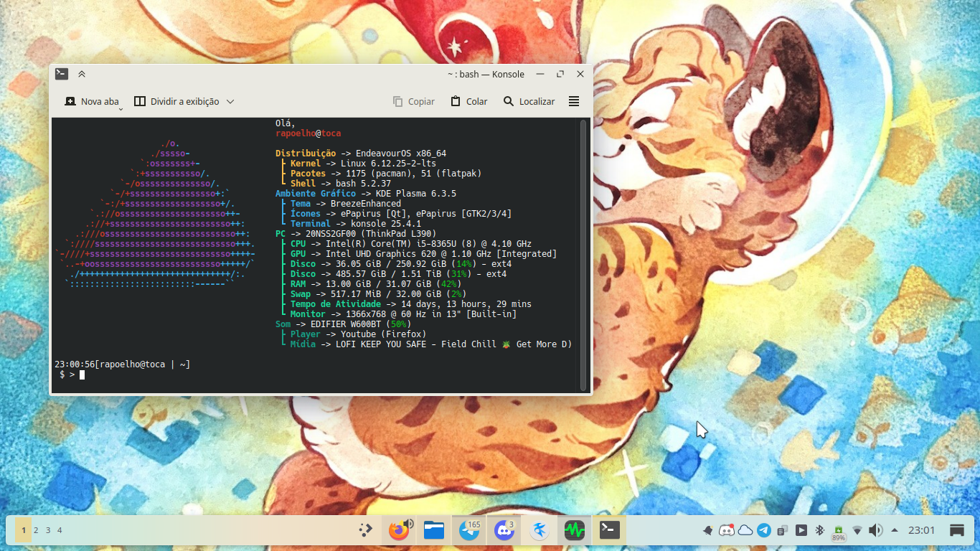
Task: Click the terminal prompt input cursor
Action: 82,375
